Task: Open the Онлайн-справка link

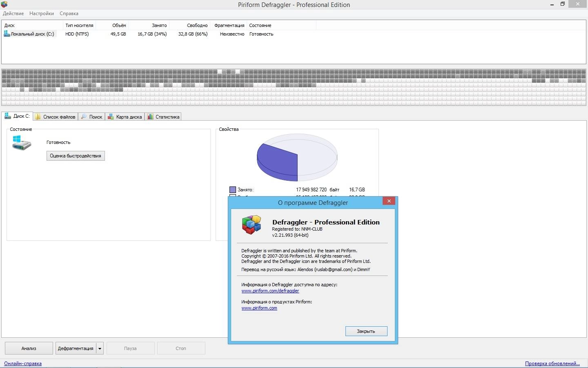Action: [x=23, y=364]
